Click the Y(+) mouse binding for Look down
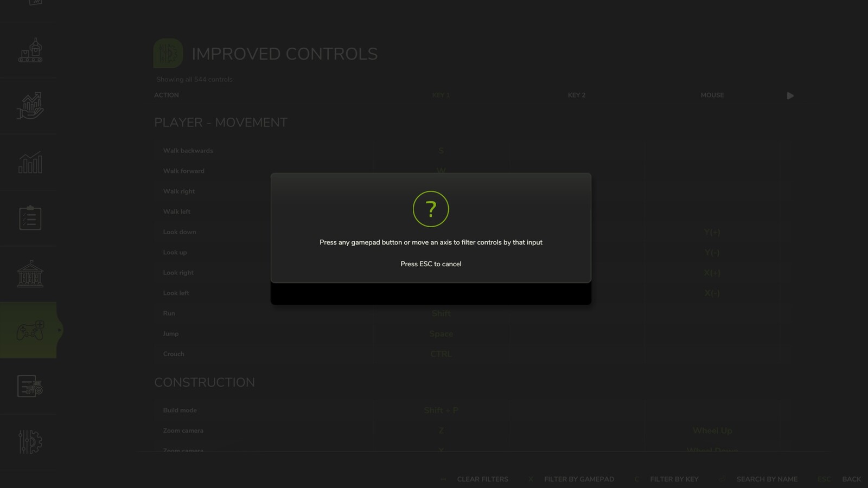Viewport: 868px width, 488px height. point(712,232)
